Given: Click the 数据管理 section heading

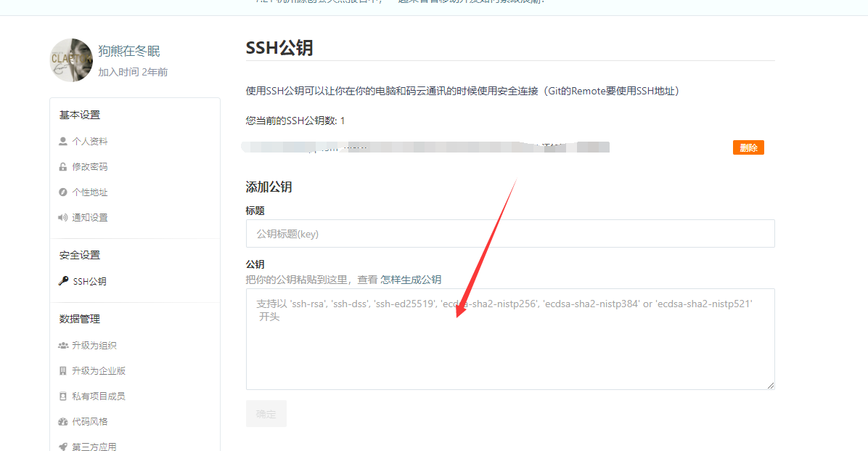Looking at the screenshot, I should tap(80, 319).
